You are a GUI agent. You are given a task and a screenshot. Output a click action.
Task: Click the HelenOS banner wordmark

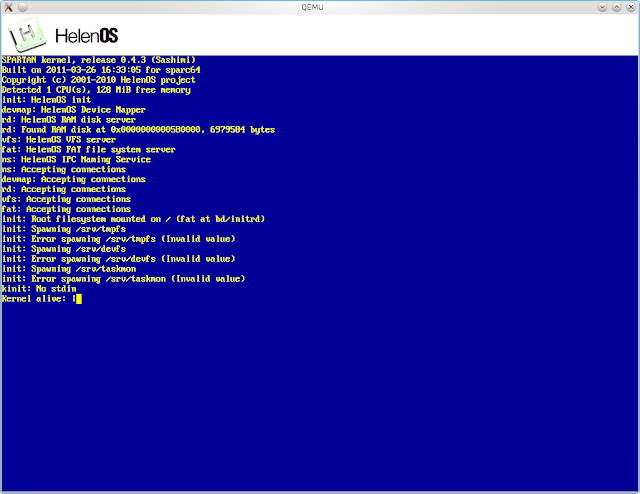pyautogui.click(x=87, y=36)
